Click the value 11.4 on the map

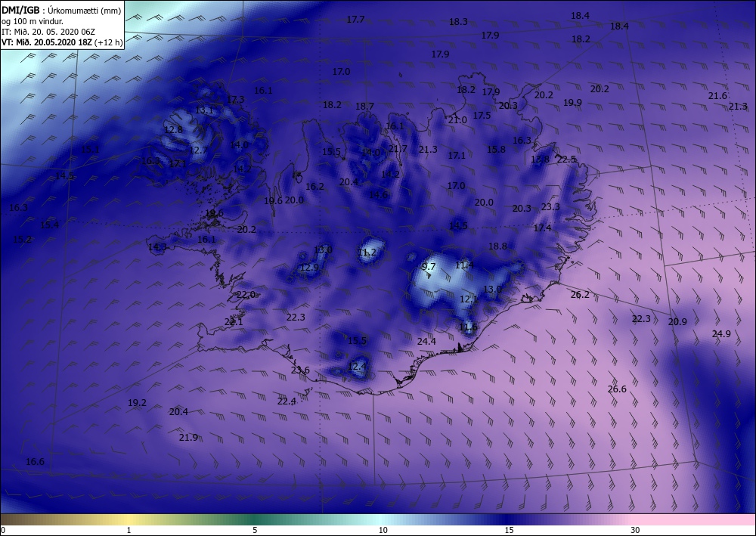464,265
